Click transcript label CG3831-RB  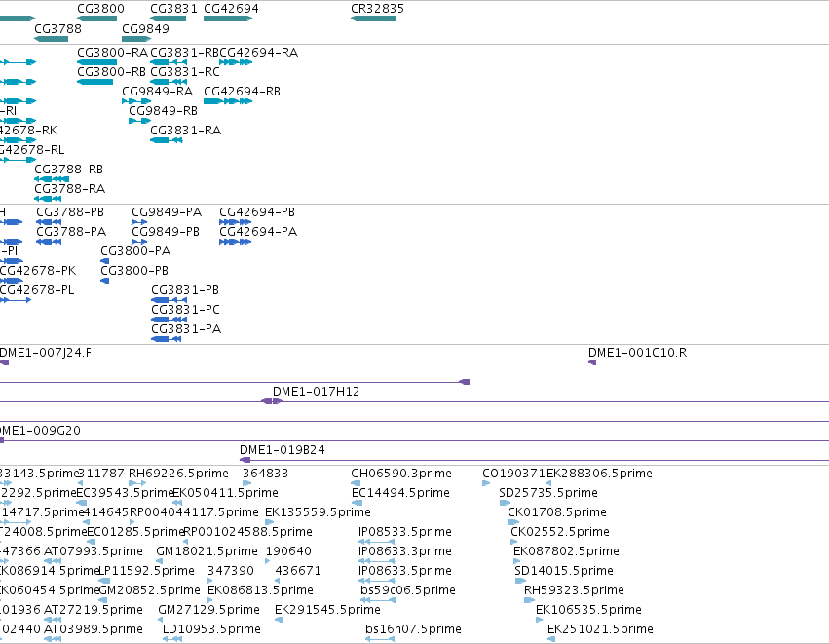[x=184, y=53]
